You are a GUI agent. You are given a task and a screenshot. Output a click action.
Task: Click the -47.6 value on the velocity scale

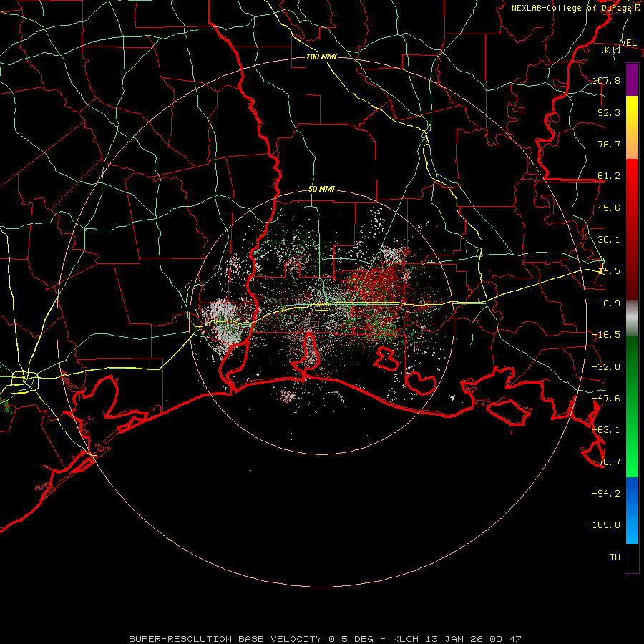[x=606, y=399]
